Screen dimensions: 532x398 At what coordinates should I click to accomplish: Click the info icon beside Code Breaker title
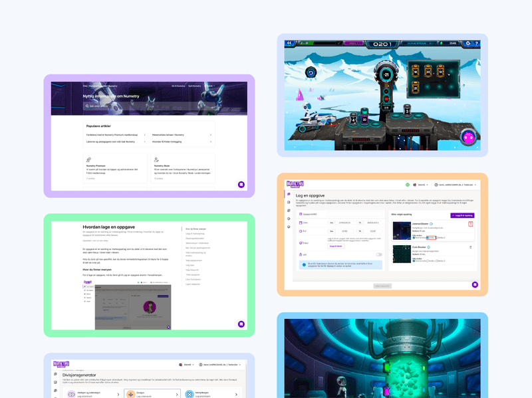[x=428, y=247]
